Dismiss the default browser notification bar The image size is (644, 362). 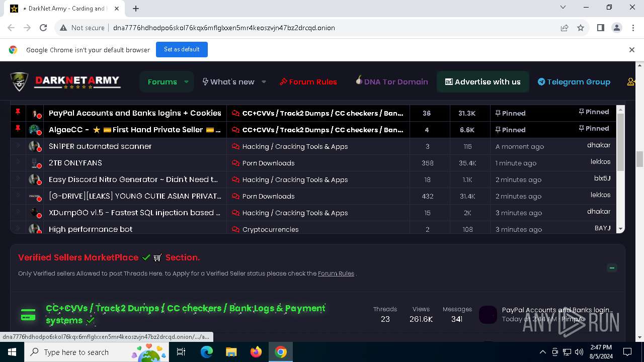click(x=631, y=50)
